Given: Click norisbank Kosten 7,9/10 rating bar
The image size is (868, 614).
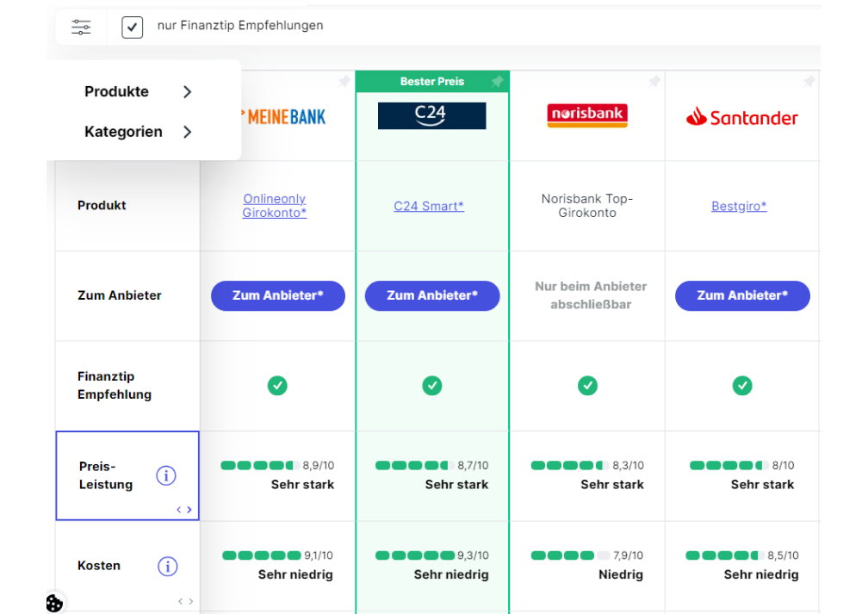Looking at the screenshot, I should [x=570, y=555].
